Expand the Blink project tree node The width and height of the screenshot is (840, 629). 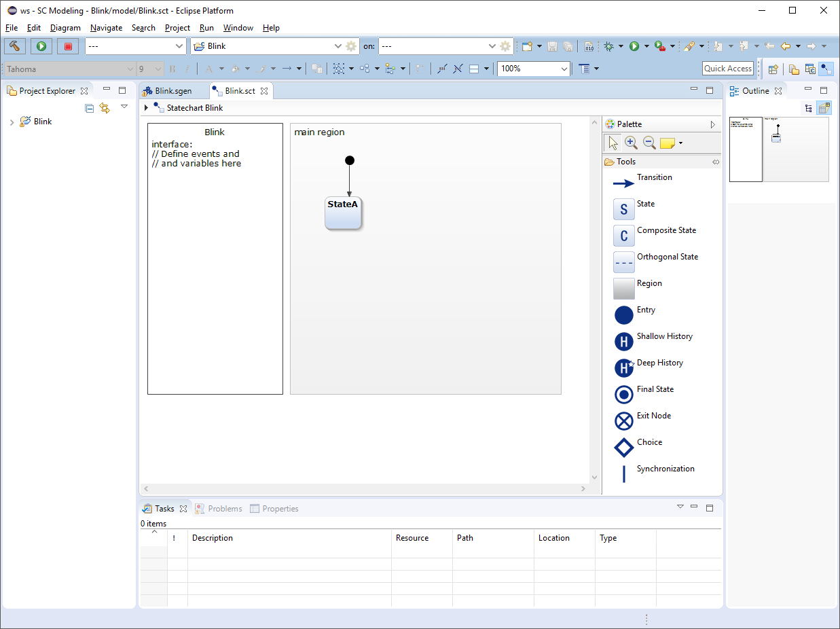12,122
